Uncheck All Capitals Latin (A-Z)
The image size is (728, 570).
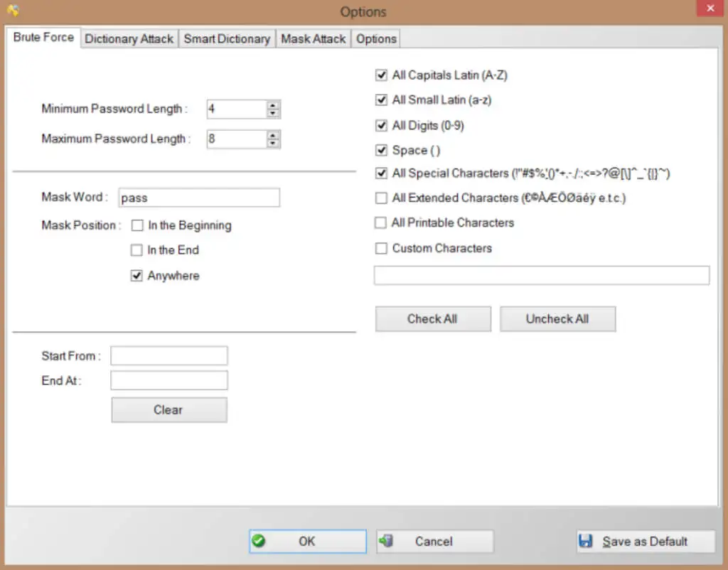tap(381, 75)
